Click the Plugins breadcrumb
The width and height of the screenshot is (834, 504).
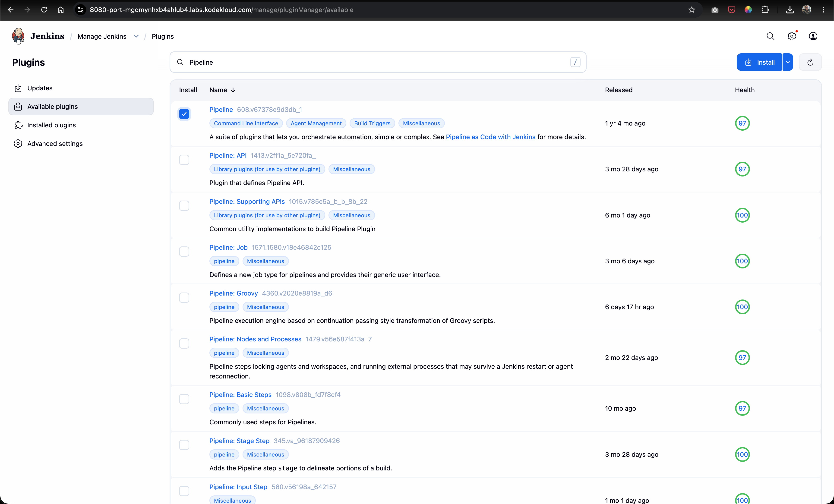[x=163, y=36]
